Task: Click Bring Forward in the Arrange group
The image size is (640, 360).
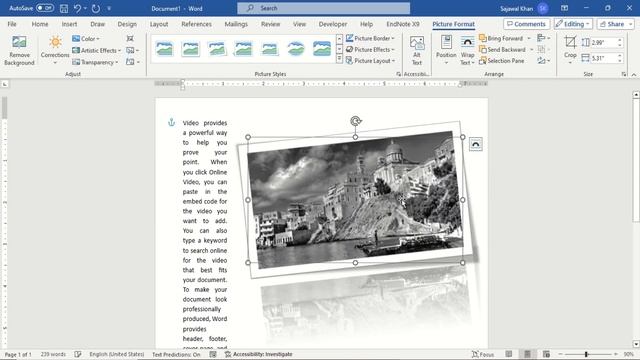Action: [x=501, y=38]
